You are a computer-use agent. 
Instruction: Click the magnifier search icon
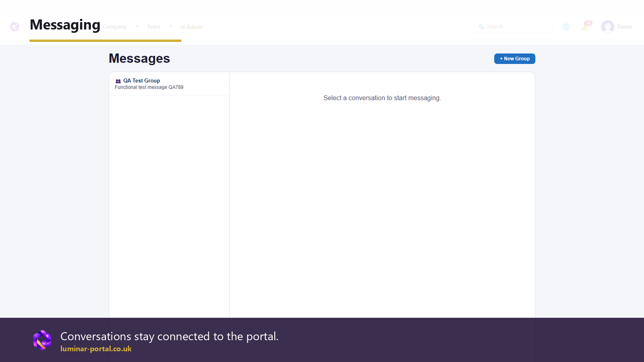[481, 27]
